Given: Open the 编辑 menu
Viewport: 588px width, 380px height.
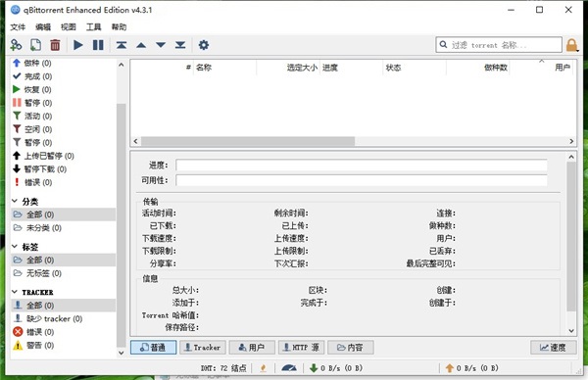Looking at the screenshot, I should (x=43, y=27).
